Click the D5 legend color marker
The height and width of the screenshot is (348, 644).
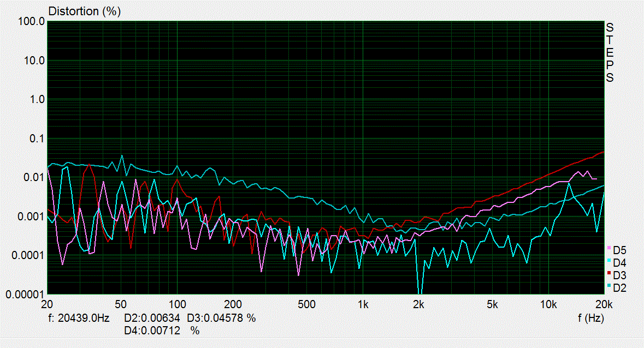click(609, 248)
